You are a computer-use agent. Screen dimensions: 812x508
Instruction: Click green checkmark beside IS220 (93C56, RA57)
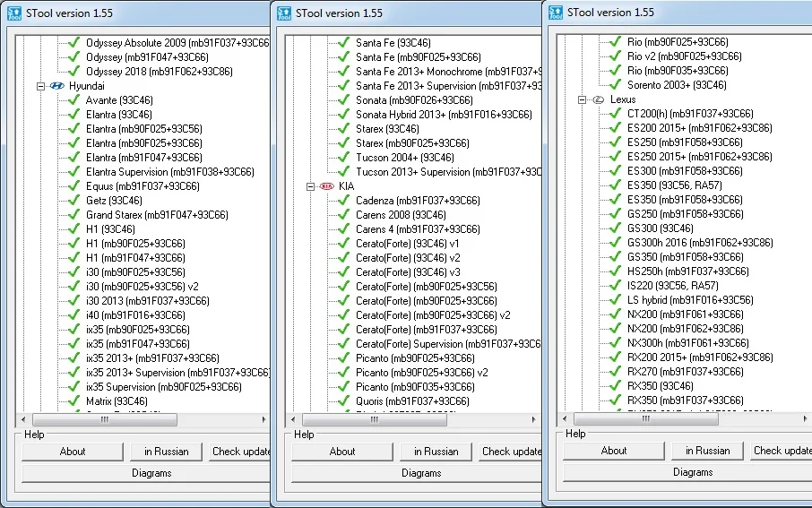[615, 285]
